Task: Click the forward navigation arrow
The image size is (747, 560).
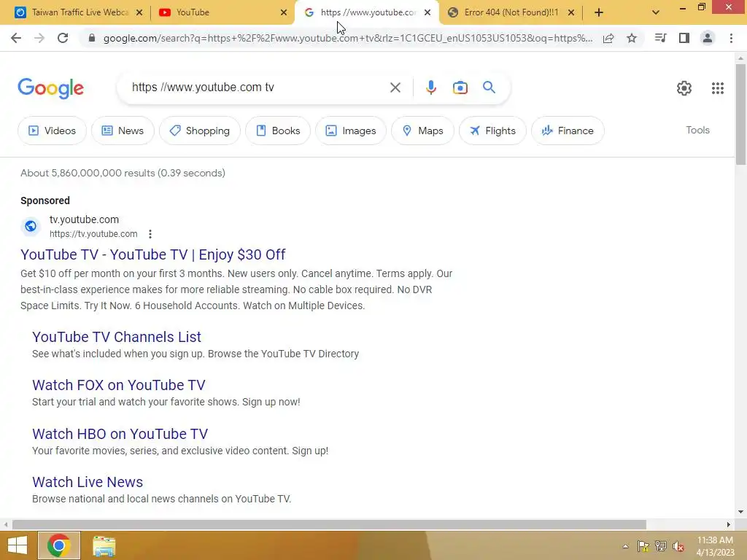Action: 39,38
